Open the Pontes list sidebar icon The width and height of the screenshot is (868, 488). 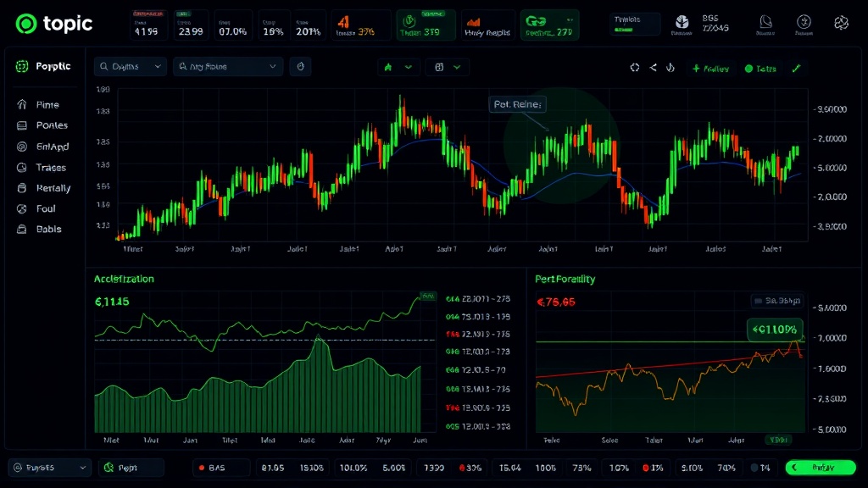(x=21, y=125)
